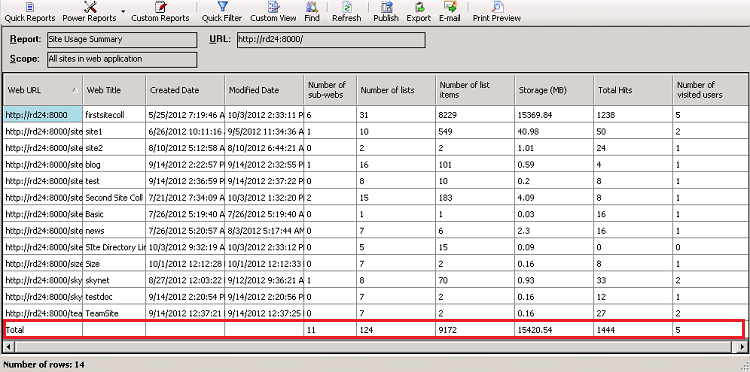Open the Power Reports tool

pos(89,12)
